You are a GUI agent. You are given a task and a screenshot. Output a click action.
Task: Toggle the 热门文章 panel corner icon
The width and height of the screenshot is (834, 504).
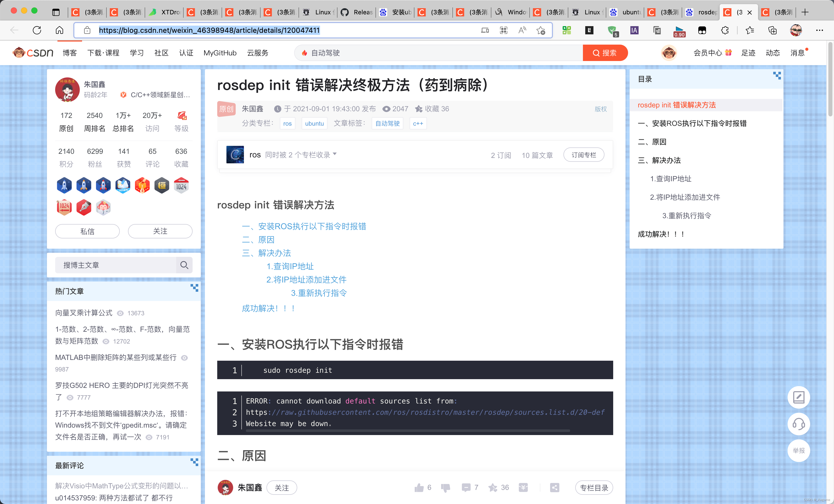point(194,288)
